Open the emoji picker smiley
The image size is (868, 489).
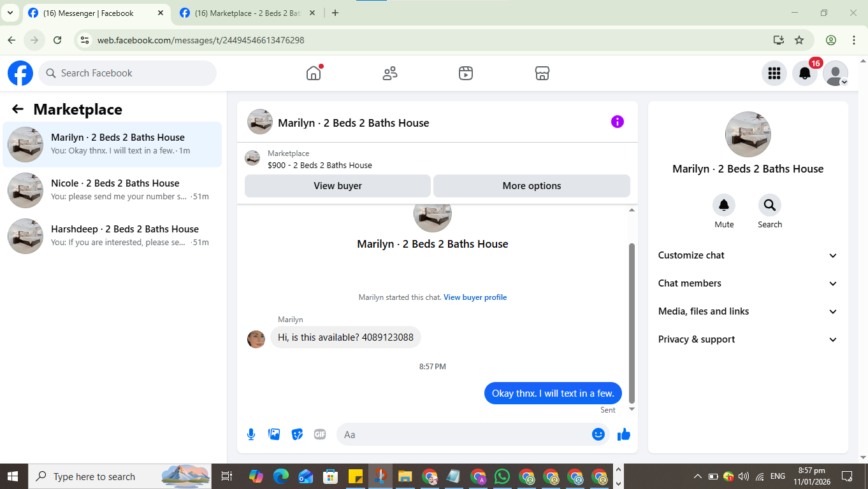598,434
